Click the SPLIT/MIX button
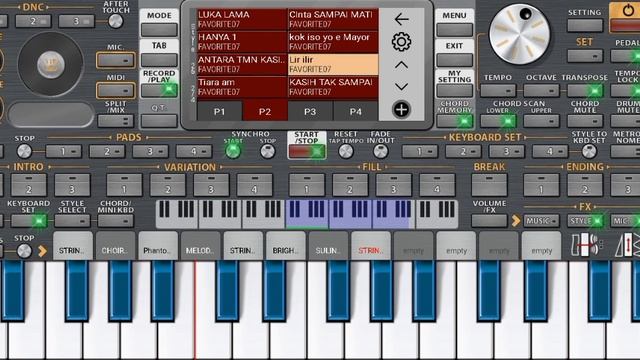The height and width of the screenshot is (360, 640). pyautogui.click(x=116, y=121)
